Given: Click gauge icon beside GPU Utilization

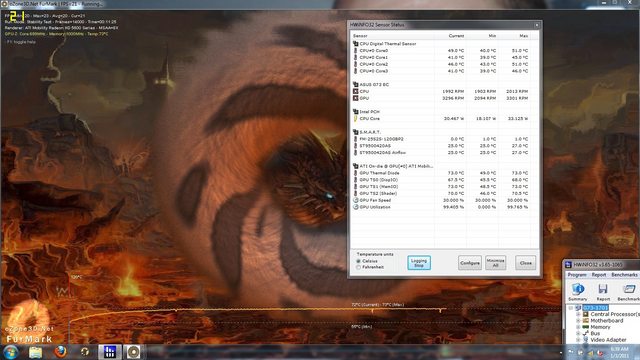Looking at the screenshot, I should pos(356,207).
